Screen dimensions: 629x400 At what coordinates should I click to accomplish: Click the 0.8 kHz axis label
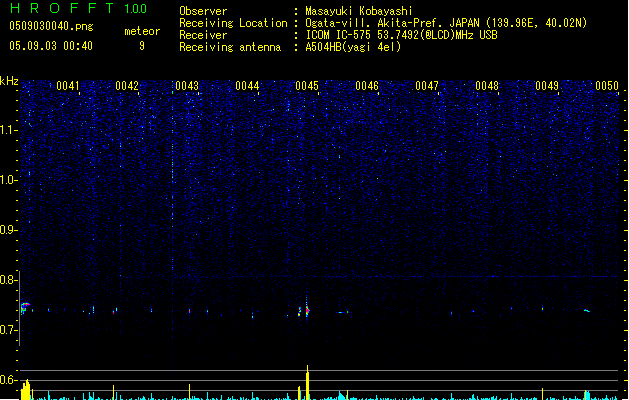[9, 280]
